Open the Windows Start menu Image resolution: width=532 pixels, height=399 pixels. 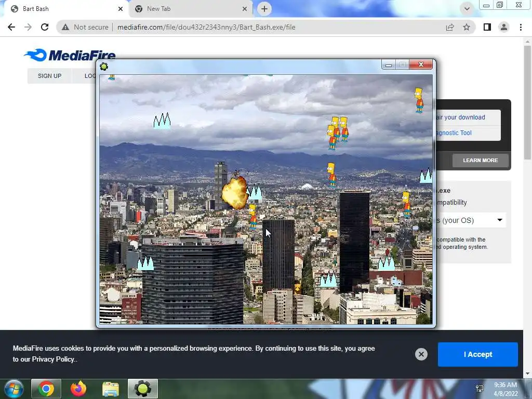(14, 389)
